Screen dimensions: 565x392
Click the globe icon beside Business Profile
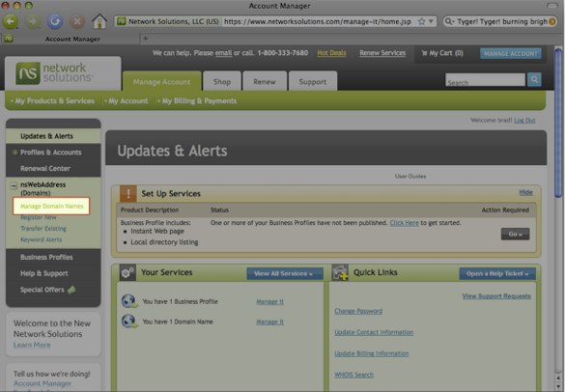coord(129,301)
